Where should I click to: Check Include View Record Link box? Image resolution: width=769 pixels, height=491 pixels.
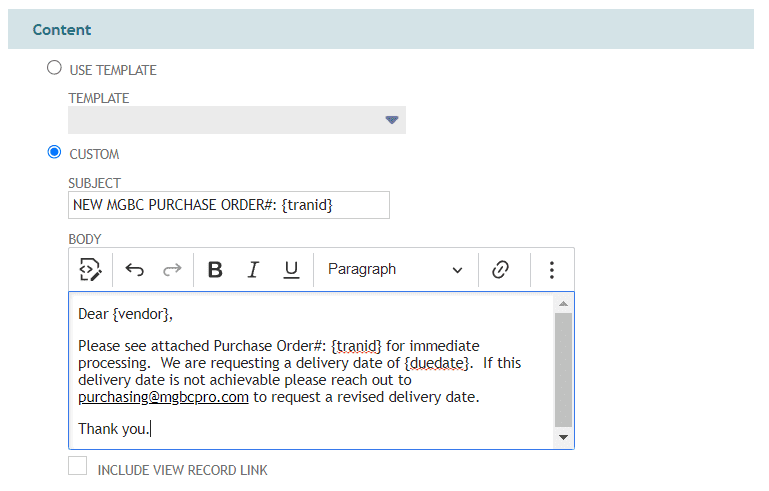pos(77,465)
